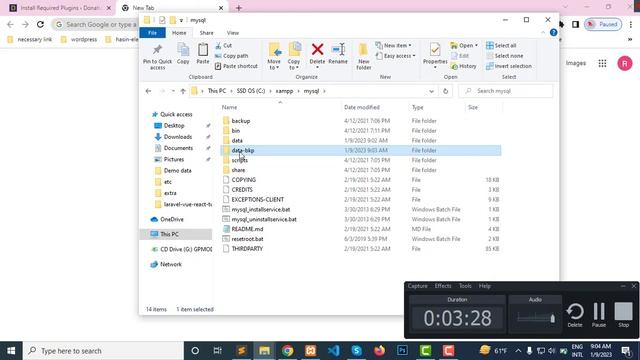Select the data folder
Screen dimensions: 640x360
coord(237,140)
